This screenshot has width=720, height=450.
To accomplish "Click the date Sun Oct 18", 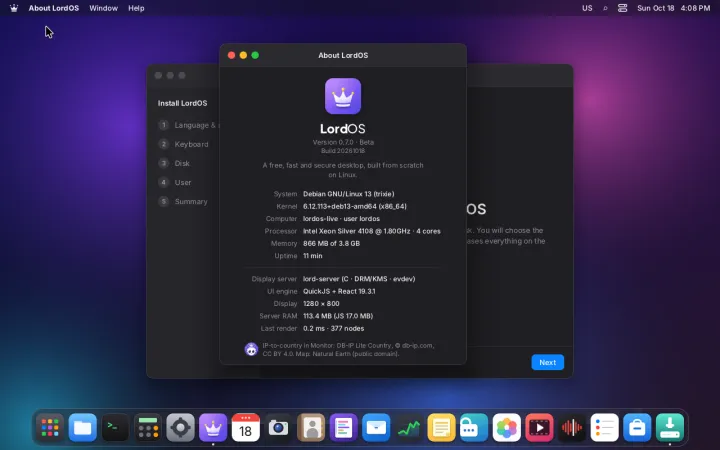I will point(655,8).
